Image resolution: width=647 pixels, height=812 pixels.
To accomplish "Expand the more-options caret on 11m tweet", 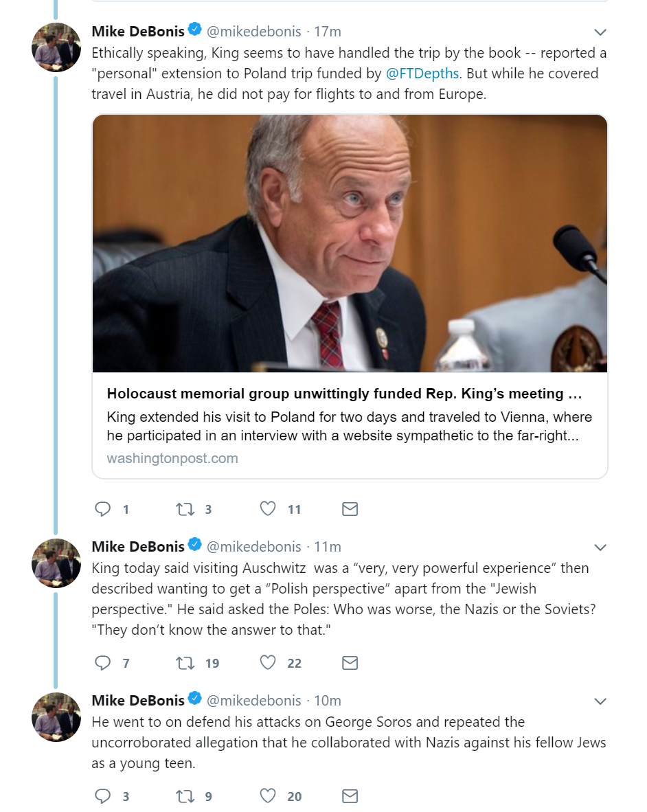I will tap(600, 548).
